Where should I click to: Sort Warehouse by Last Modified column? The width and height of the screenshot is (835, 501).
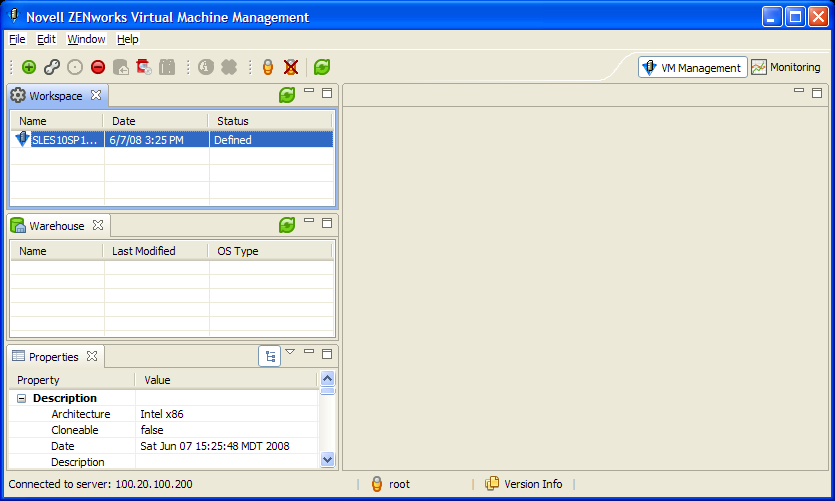[x=156, y=251]
